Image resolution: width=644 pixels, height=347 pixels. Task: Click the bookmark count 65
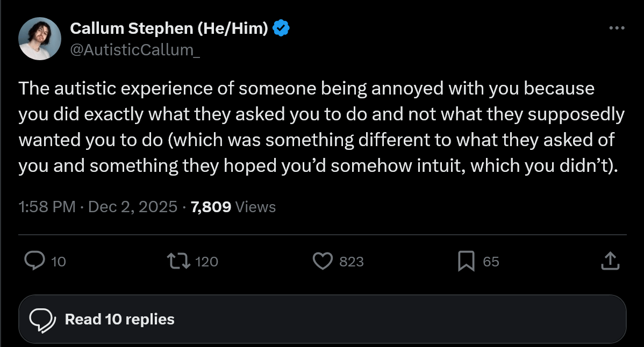[x=491, y=262]
